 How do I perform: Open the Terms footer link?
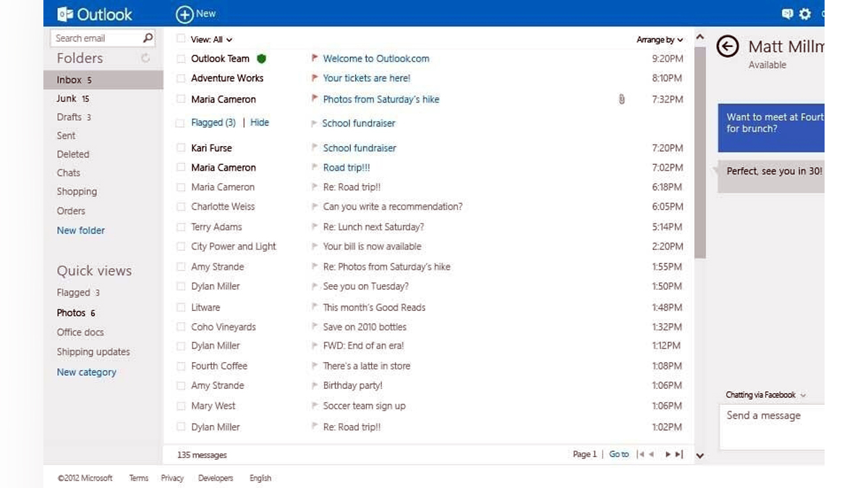click(139, 478)
